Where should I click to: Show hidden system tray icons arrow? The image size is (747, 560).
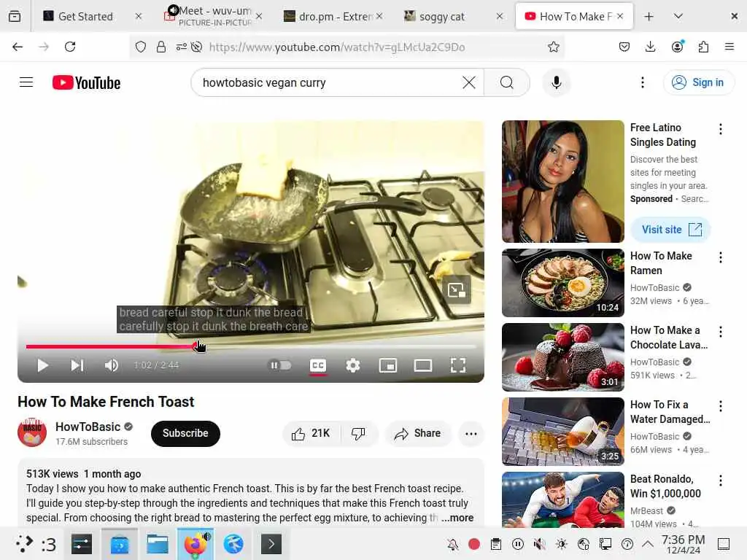648,544
